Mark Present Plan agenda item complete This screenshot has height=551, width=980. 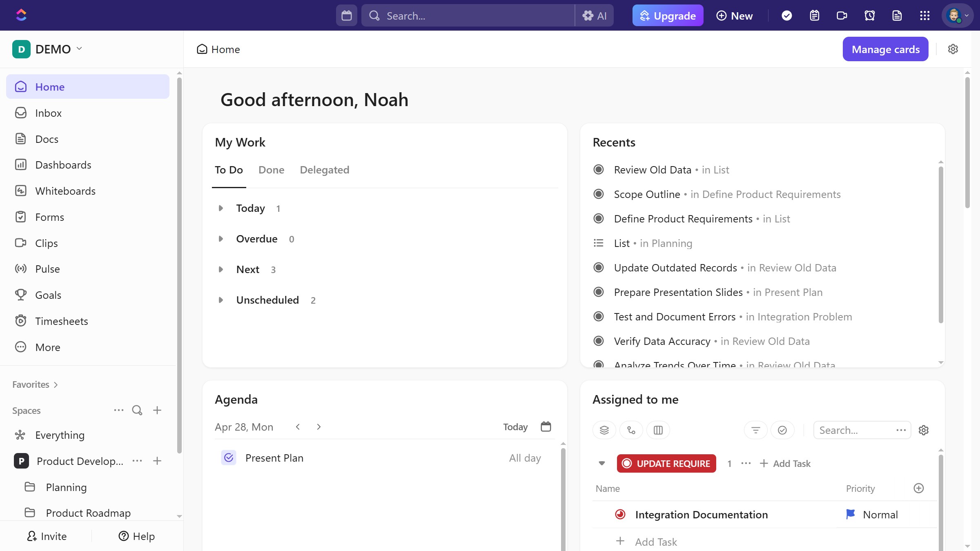pyautogui.click(x=229, y=458)
